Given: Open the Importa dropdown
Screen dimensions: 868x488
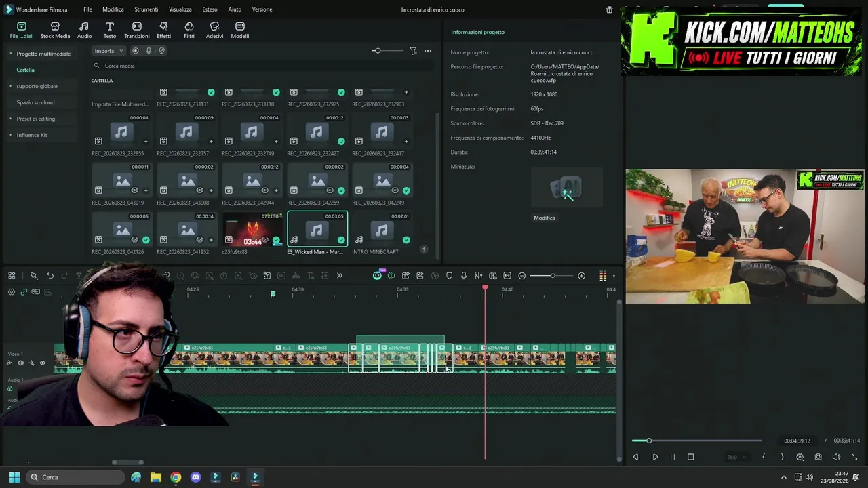Looking at the screenshot, I should (108, 51).
